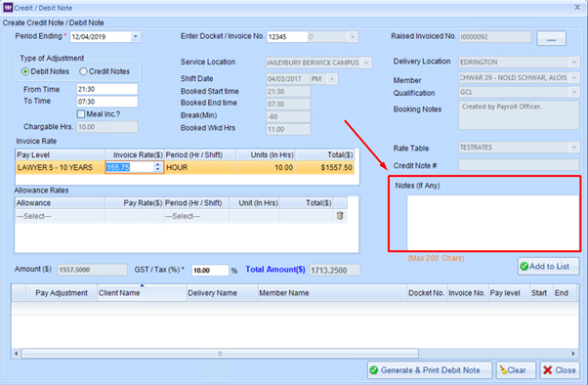The width and height of the screenshot is (588, 385).
Task: Expand the Delivery Location dropdown
Action: [574, 62]
